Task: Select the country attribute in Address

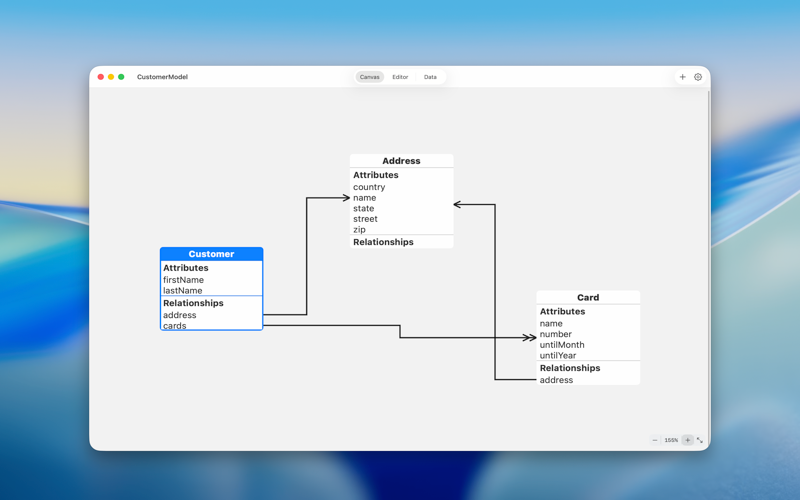Action: [x=369, y=187]
